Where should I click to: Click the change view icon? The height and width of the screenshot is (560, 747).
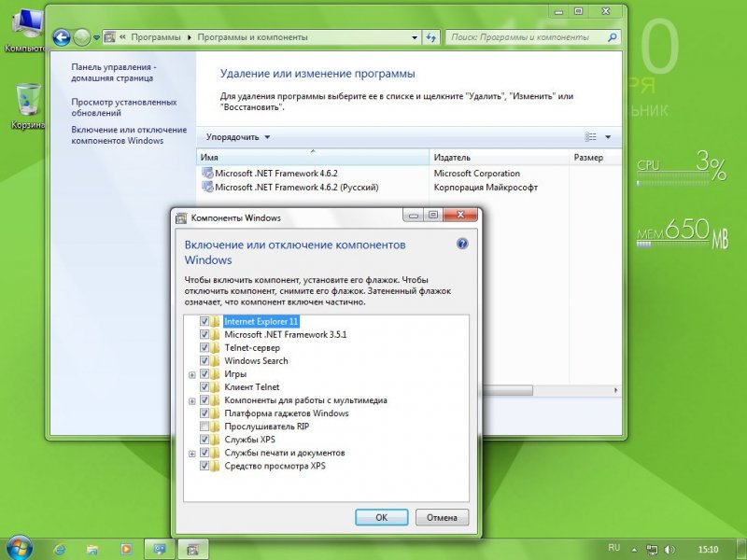590,137
